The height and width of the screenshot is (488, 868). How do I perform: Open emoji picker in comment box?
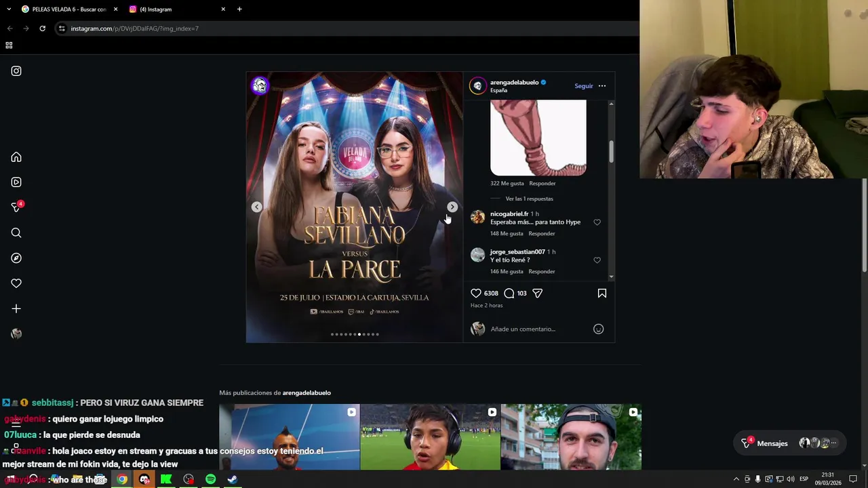coord(599,329)
